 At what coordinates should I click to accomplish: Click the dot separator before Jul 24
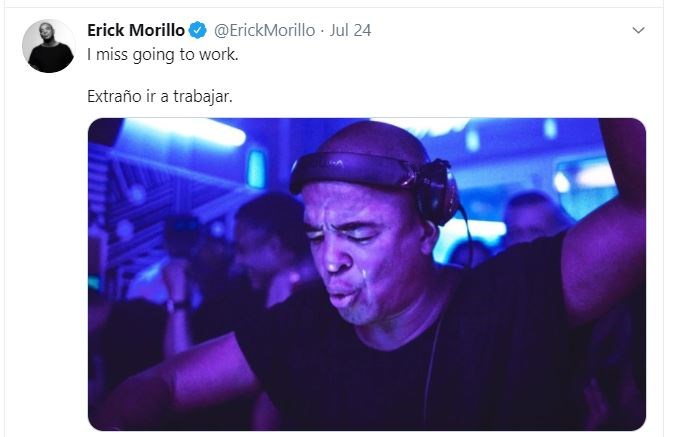pos(323,30)
